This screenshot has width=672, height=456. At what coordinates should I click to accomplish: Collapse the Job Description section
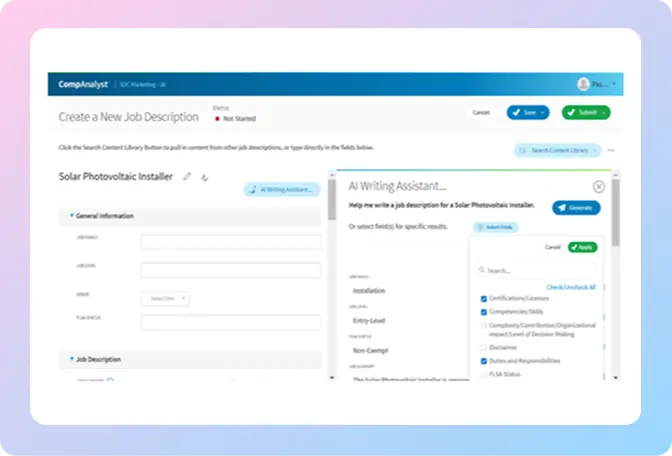[x=71, y=358]
